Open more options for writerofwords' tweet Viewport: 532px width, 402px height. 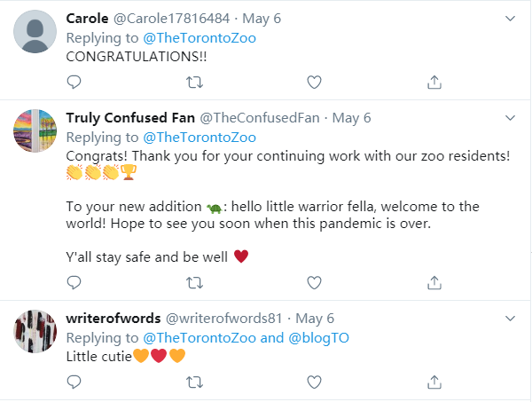(x=511, y=318)
